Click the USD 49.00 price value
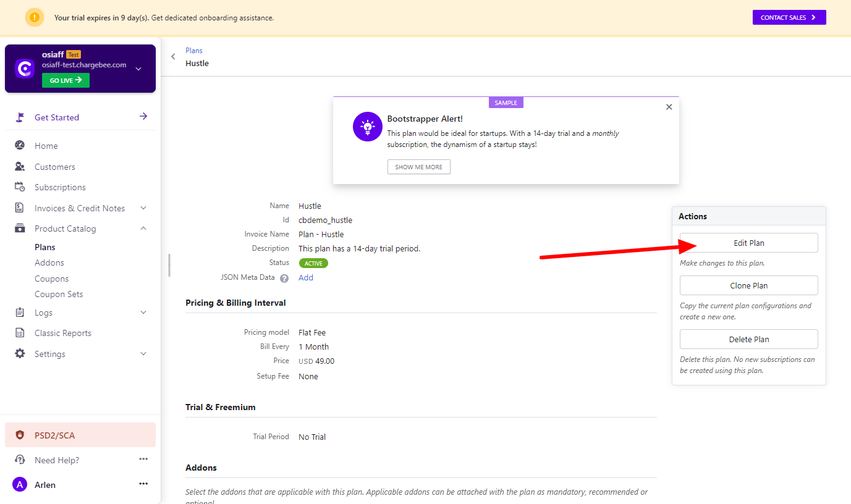The image size is (851, 504). point(316,361)
